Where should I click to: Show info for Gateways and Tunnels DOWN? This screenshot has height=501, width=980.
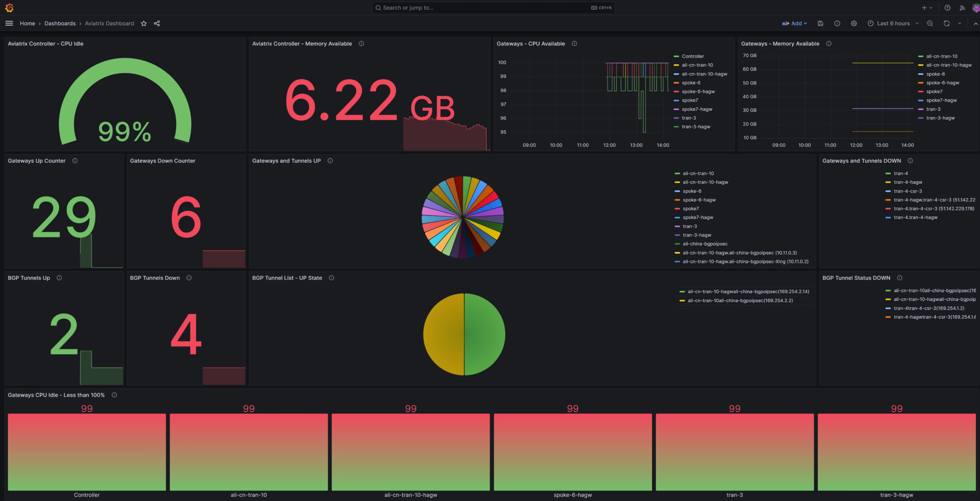(x=910, y=161)
